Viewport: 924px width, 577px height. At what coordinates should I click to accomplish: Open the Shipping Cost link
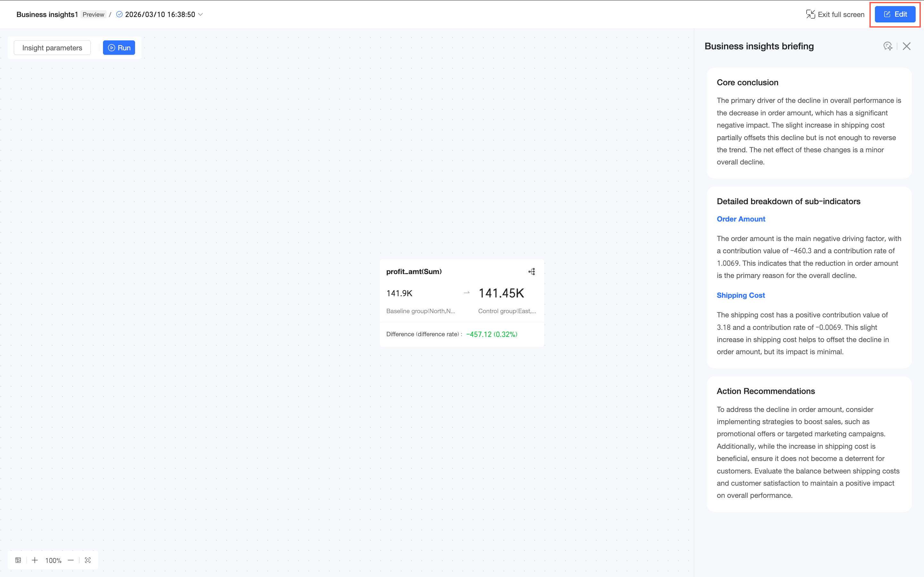(x=740, y=295)
